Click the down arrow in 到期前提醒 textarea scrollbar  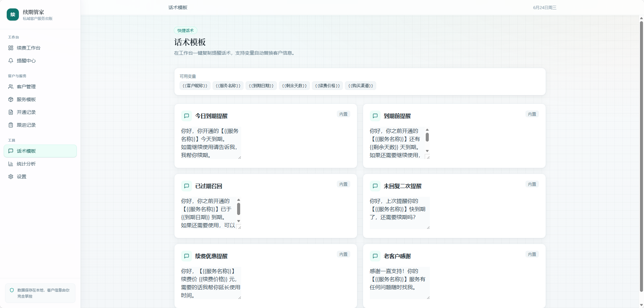tap(427, 151)
